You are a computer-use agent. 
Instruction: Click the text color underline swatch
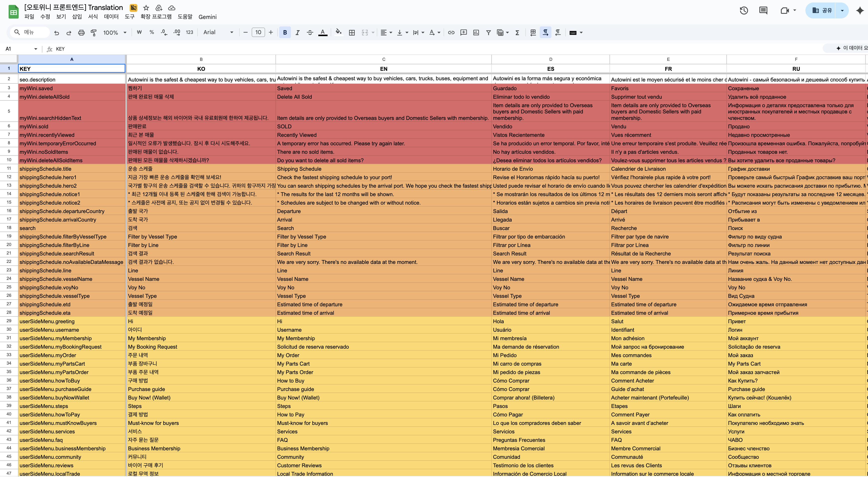[323, 33]
